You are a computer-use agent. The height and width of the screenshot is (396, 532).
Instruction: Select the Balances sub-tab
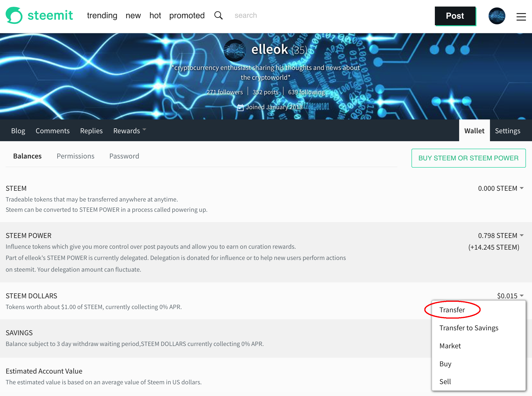(27, 156)
